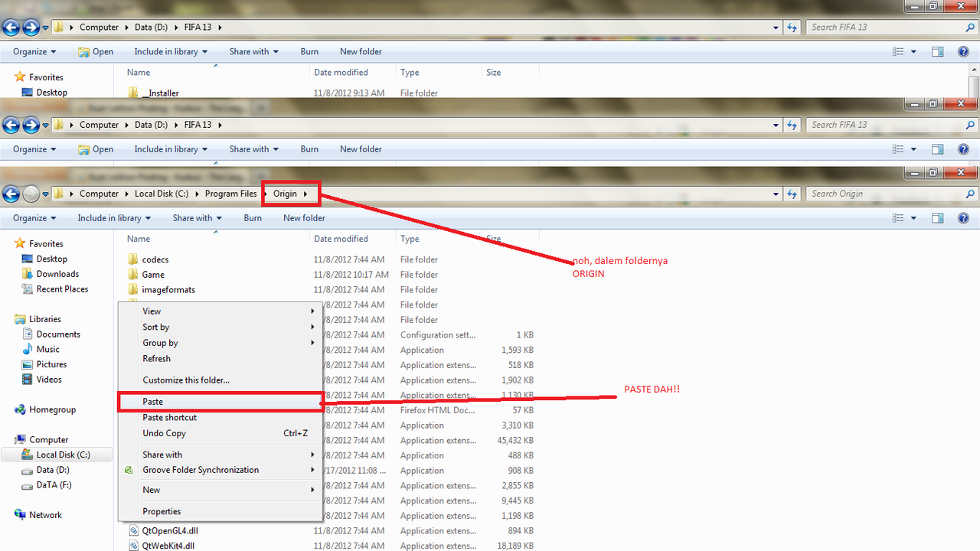Select Customize this folder... menu entry

(x=220, y=380)
